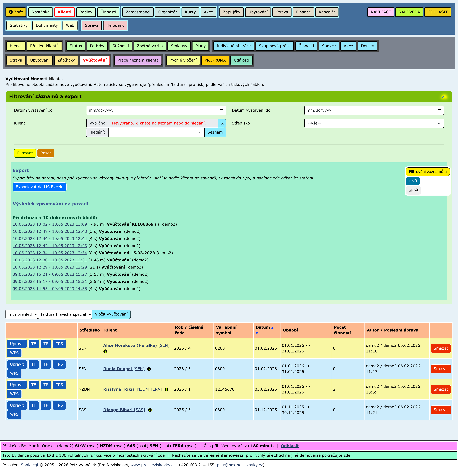Go to Finance in top menu
458x476 pixels.
(x=303, y=12)
